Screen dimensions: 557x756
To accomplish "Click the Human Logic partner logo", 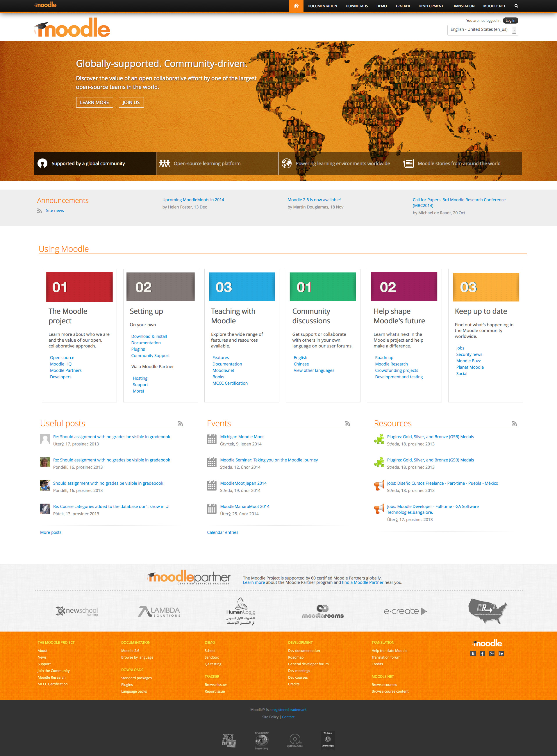I will [x=241, y=611].
